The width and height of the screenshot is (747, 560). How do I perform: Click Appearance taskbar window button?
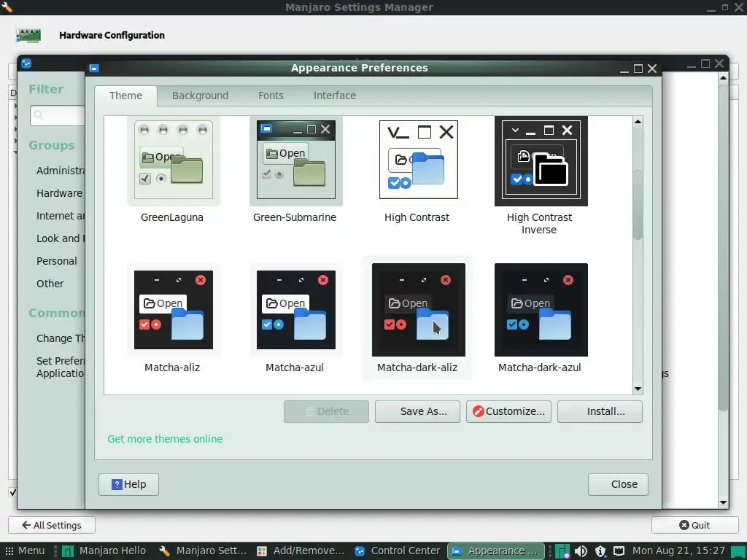[496, 551]
